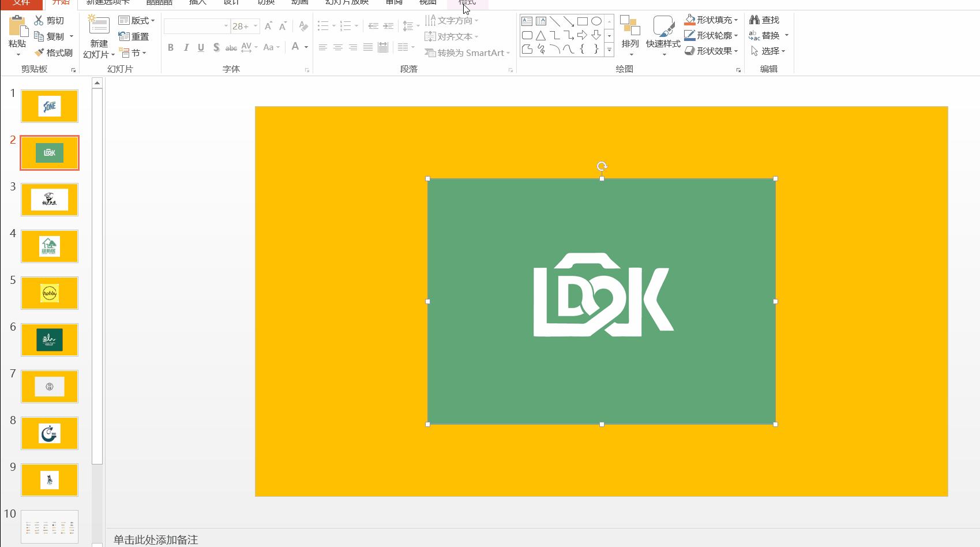Screen dimensions: 980x547
Task: Convert text to SmartArt (转换为 SmartArt)
Action: click(x=467, y=53)
